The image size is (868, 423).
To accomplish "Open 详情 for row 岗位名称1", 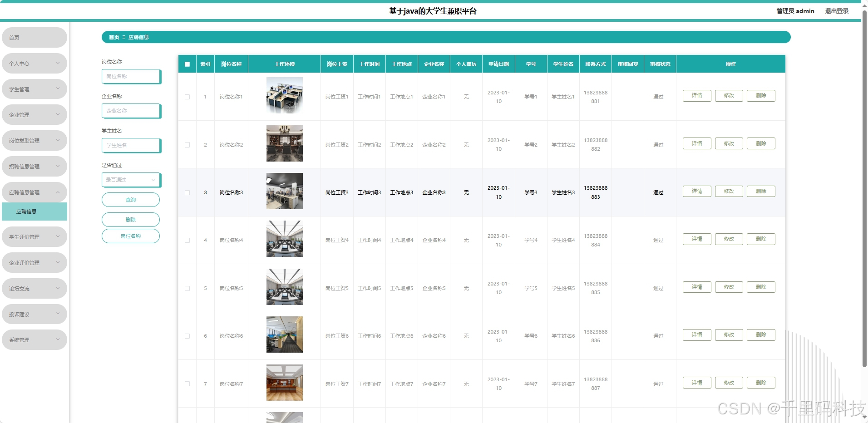I will click(697, 96).
